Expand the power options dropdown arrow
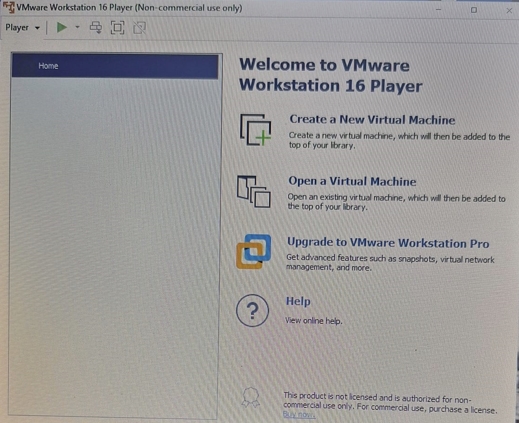519x423 pixels. 77,27
